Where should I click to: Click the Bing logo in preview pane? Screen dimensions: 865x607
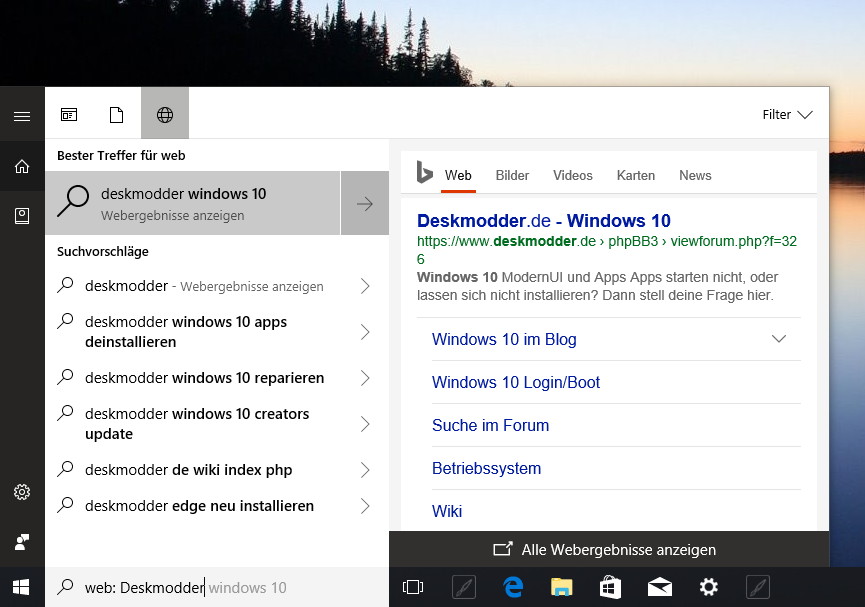point(424,172)
